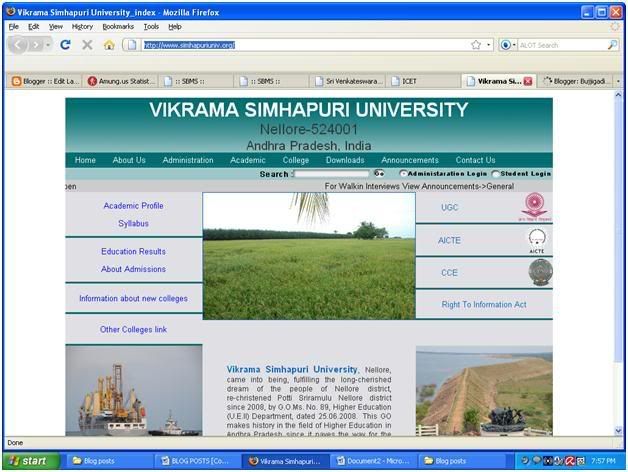
Task: Click the ship photo thumbnail
Action: click(x=134, y=390)
